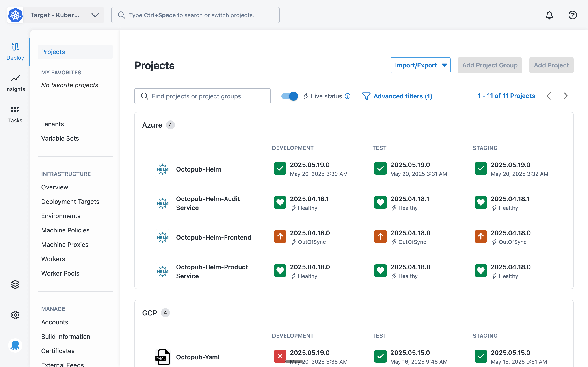
Task: Open the Import/Export dropdown
Action: point(420,65)
